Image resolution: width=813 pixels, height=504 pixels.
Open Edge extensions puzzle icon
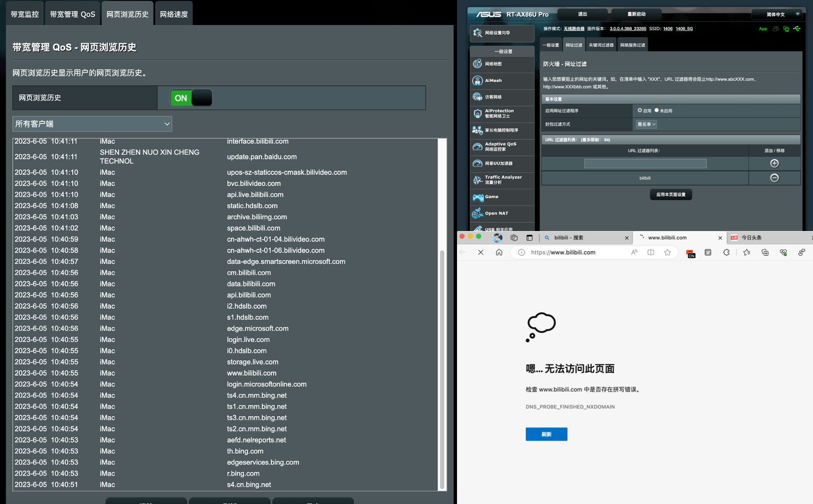(x=726, y=252)
